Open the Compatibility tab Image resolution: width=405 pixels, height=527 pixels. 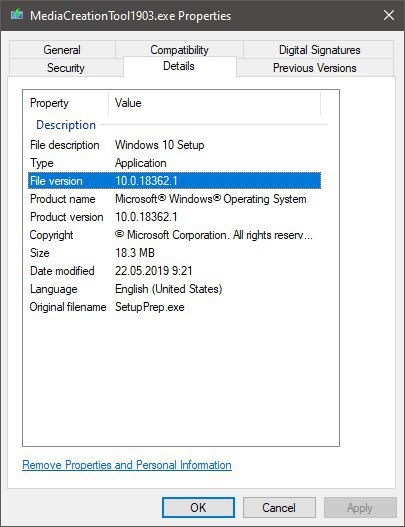pos(179,50)
